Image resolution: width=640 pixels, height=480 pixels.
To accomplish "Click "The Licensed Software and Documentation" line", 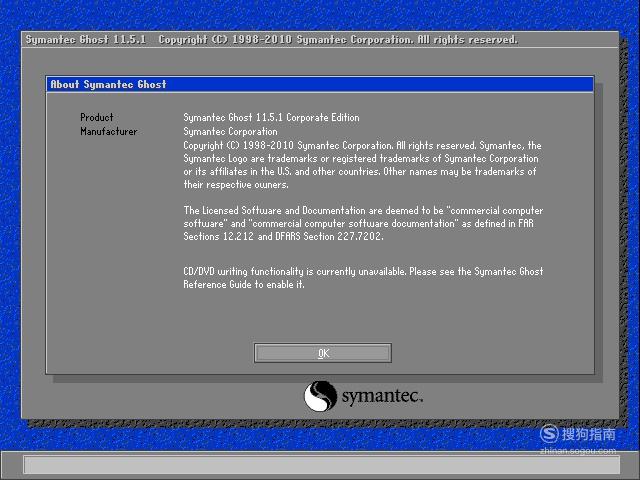I will (363, 211).
